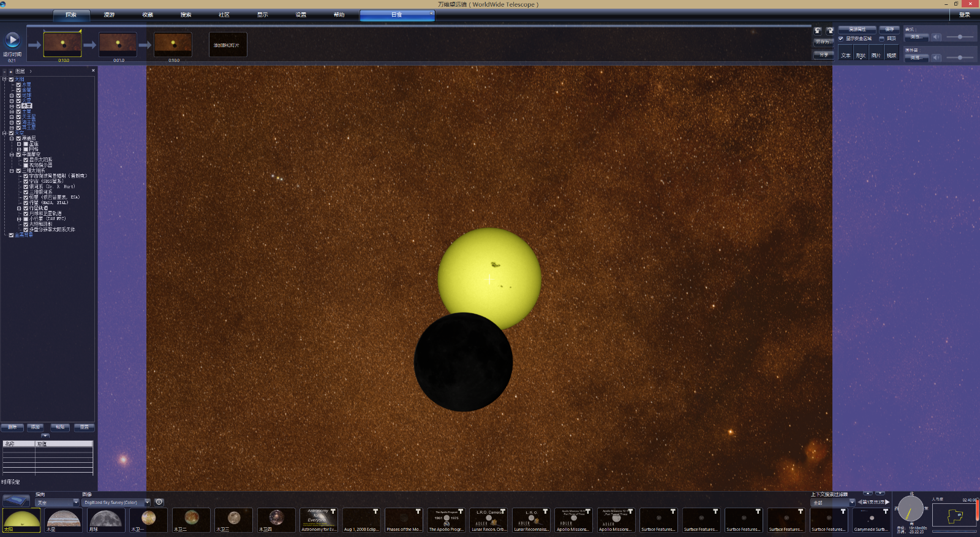Open the 天空 look-at dropdown
Viewport: 980px width, 537px height.
pyautogui.click(x=76, y=503)
